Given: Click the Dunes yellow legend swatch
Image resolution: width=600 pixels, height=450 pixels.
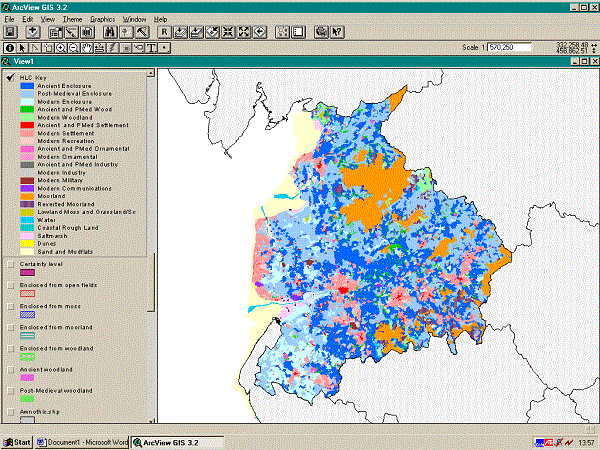Looking at the screenshot, I should pyautogui.click(x=27, y=244).
